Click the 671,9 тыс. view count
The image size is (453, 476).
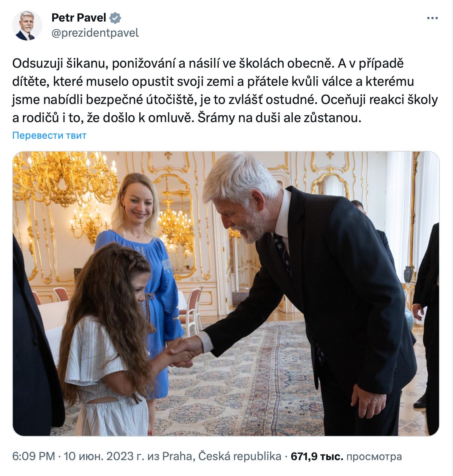pos(317,456)
